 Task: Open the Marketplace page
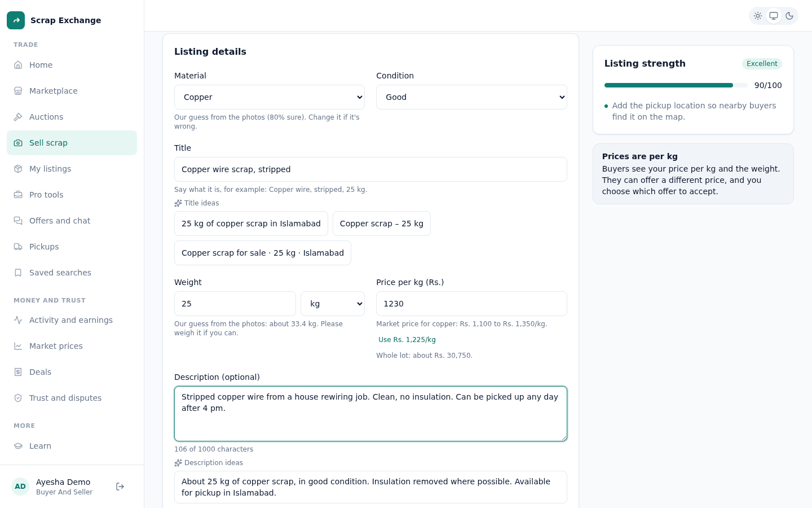72,91
